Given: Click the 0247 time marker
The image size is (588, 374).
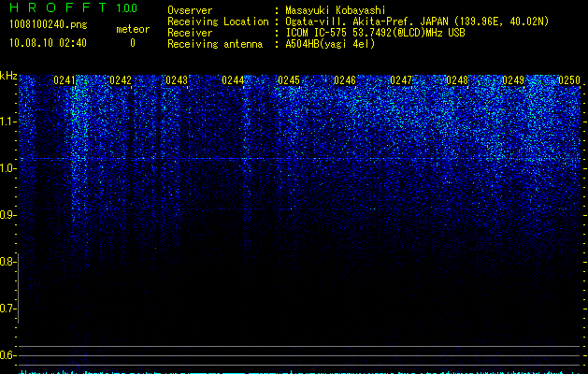Looking at the screenshot, I should point(401,80).
